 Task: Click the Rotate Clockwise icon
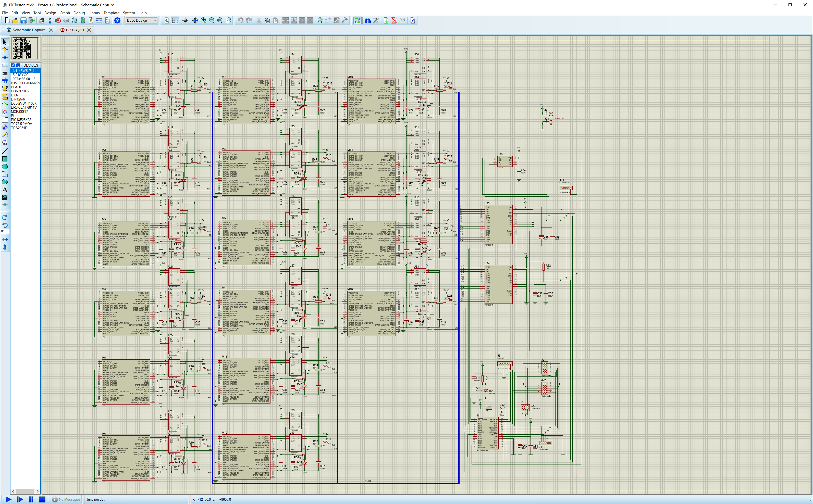(x=5, y=217)
